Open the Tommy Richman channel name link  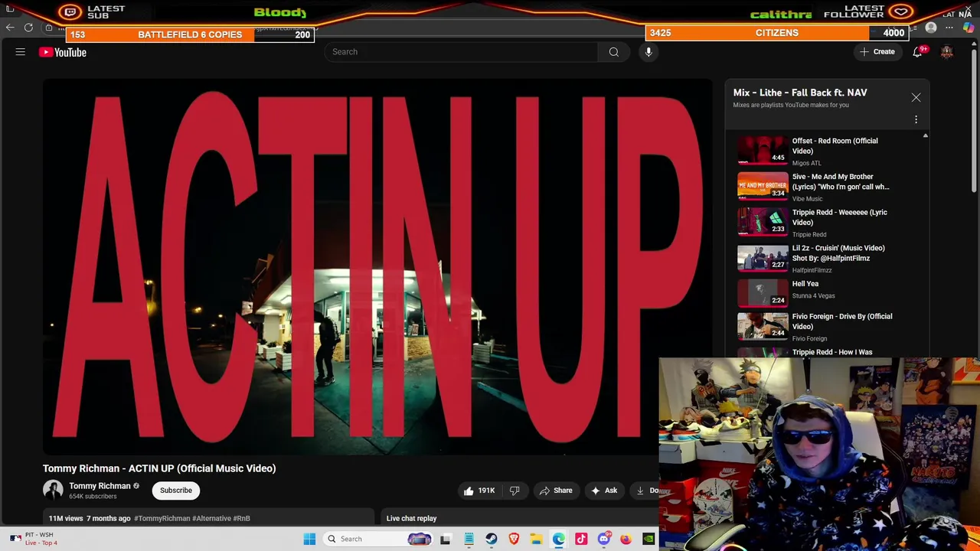point(100,486)
